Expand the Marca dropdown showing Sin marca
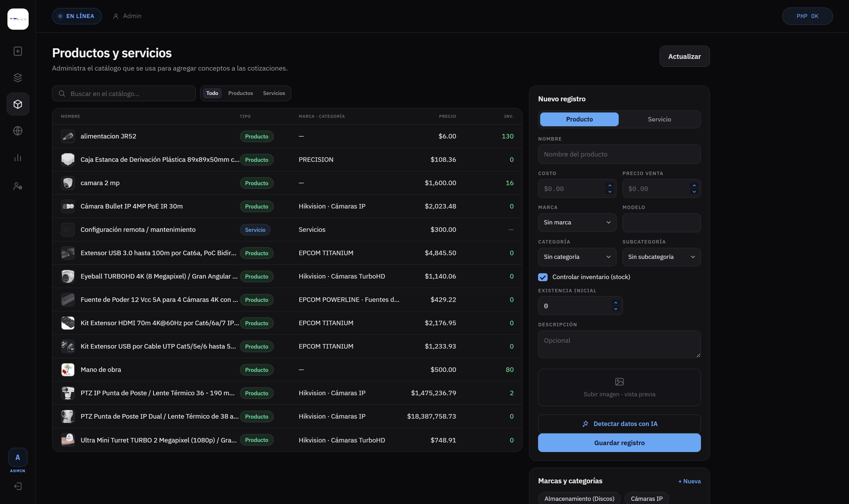The image size is (849, 504). click(x=577, y=223)
